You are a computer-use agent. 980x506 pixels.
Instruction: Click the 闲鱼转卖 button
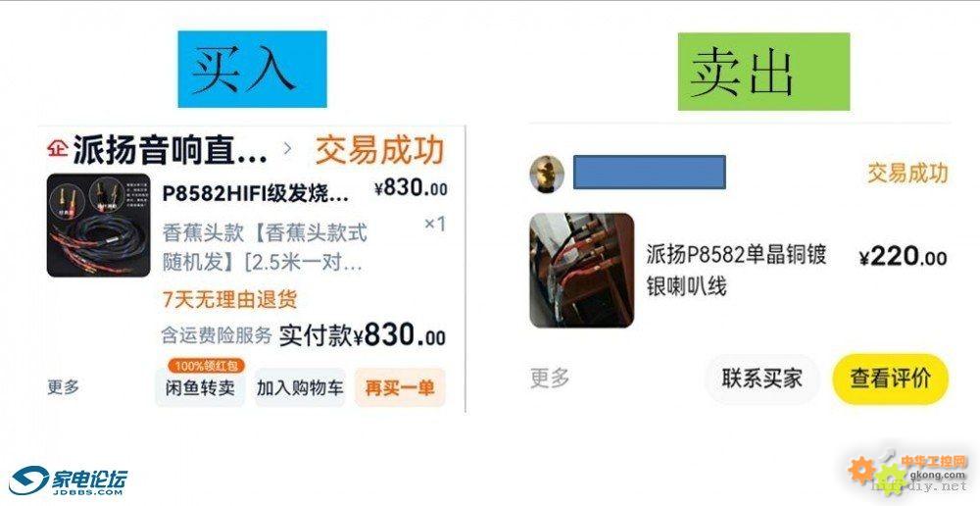pos(200,387)
